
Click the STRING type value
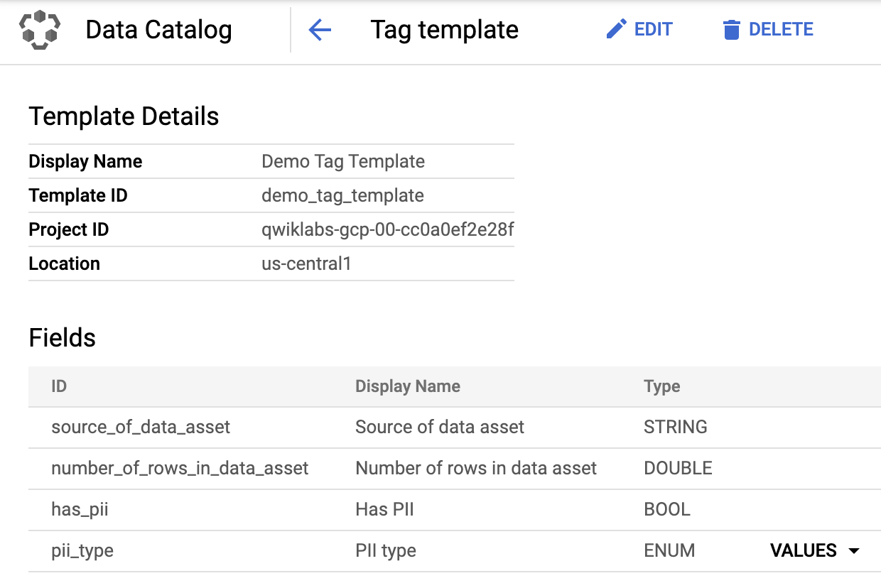click(x=676, y=427)
